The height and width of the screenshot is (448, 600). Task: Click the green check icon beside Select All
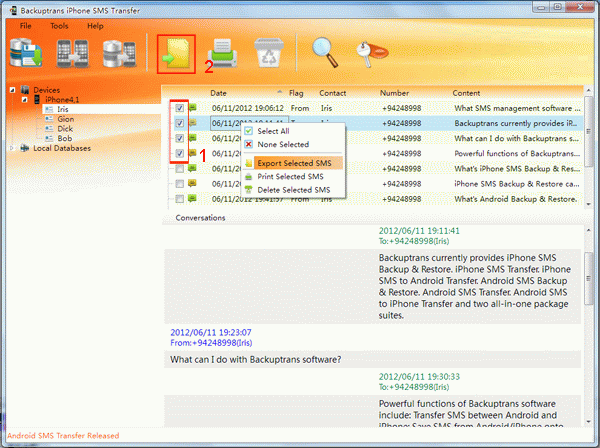[249, 131]
